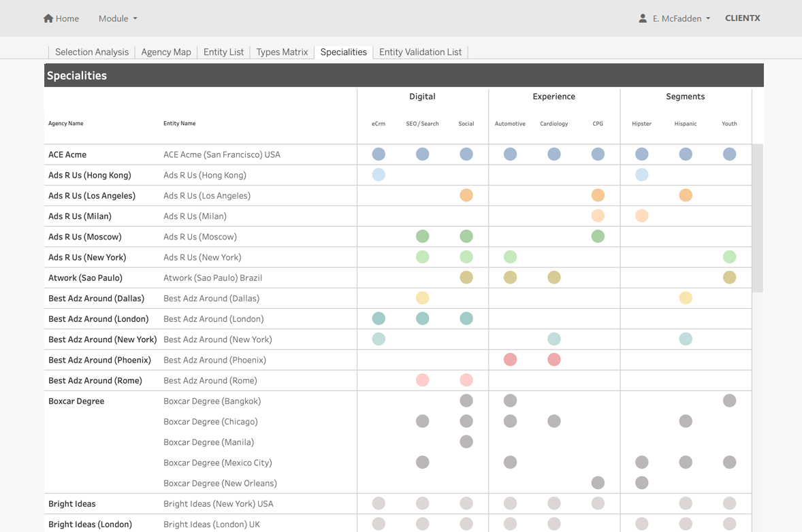The height and width of the screenshot is (532, 802).
Task: Click the table's vertical scrollbar thumb
Action: [x=758, y=218]
